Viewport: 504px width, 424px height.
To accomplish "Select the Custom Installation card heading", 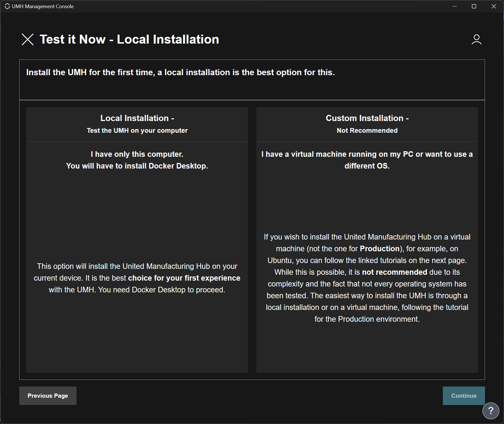I will click(x=367, y=118).
